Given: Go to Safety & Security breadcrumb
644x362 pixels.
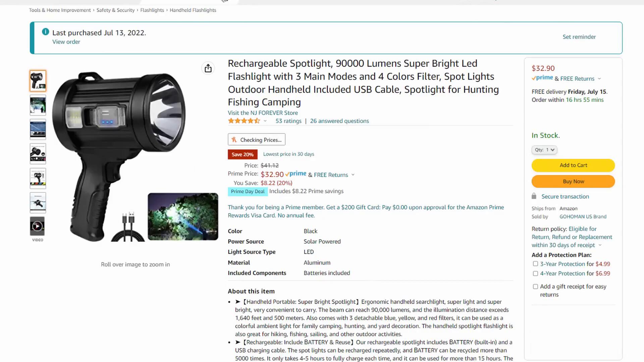Looking at the screenshot, I should 115,10.
